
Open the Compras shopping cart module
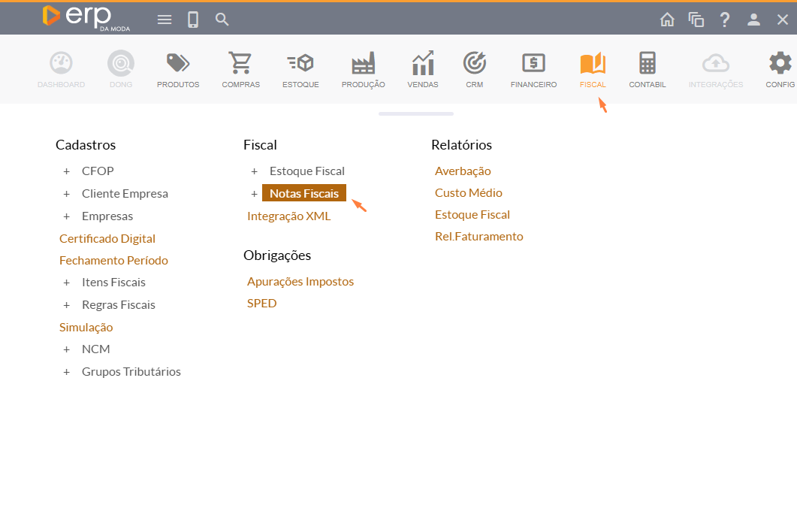pos(240,64)
